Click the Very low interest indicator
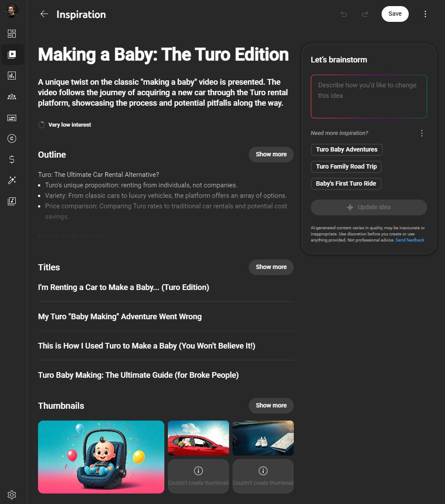 [64, 124]
